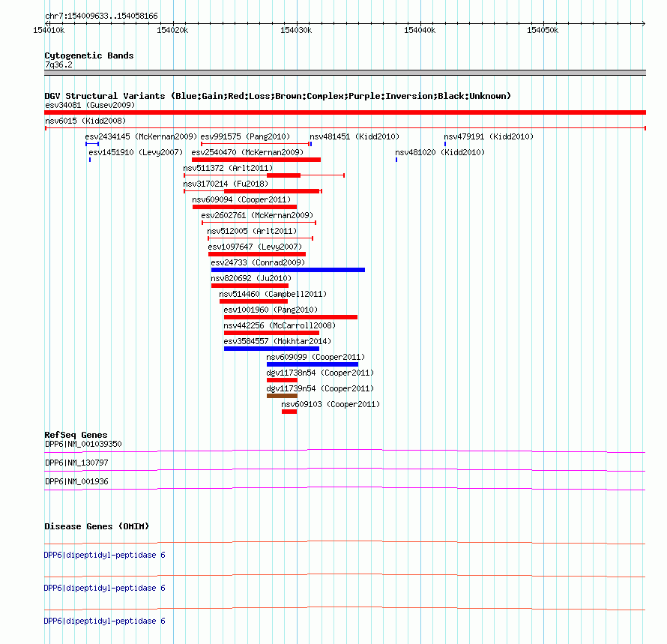Click the blue esv3584557 gain bar
Screen dimensions: 667x644
point(271,349)
